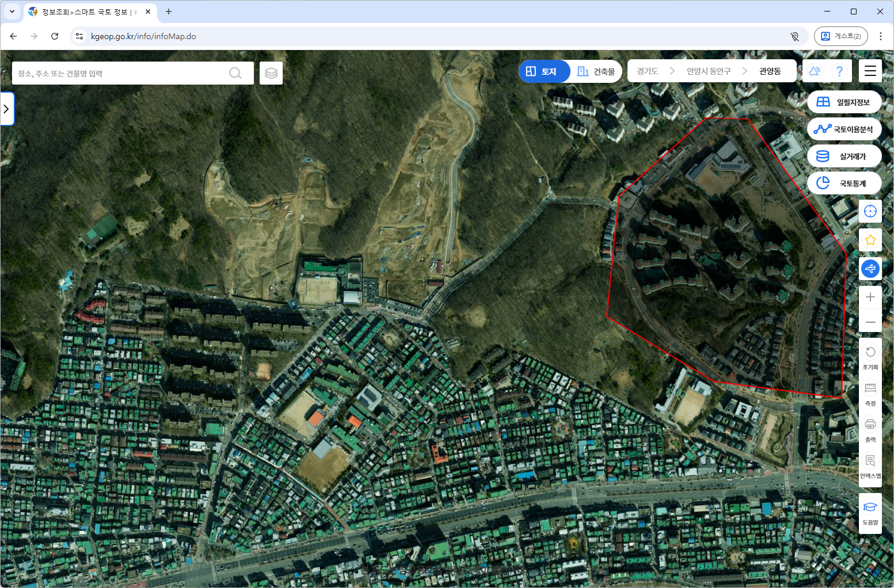Zoom in with plus button

870,297
